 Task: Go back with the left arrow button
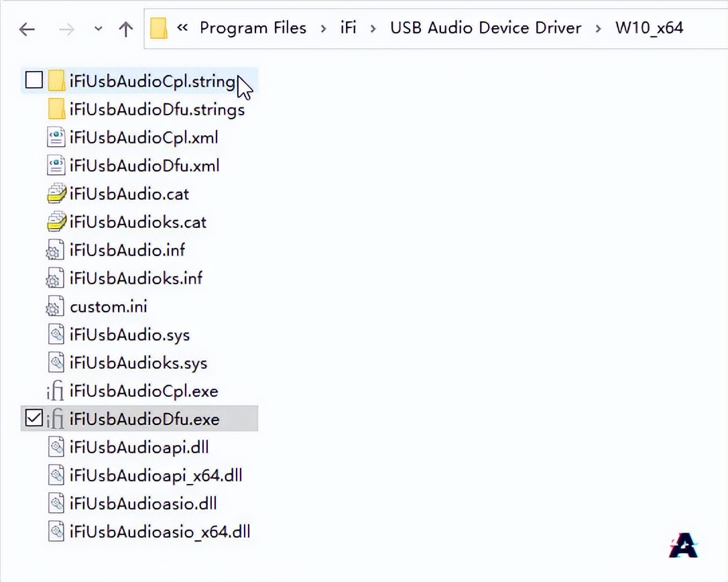[27, 30]
